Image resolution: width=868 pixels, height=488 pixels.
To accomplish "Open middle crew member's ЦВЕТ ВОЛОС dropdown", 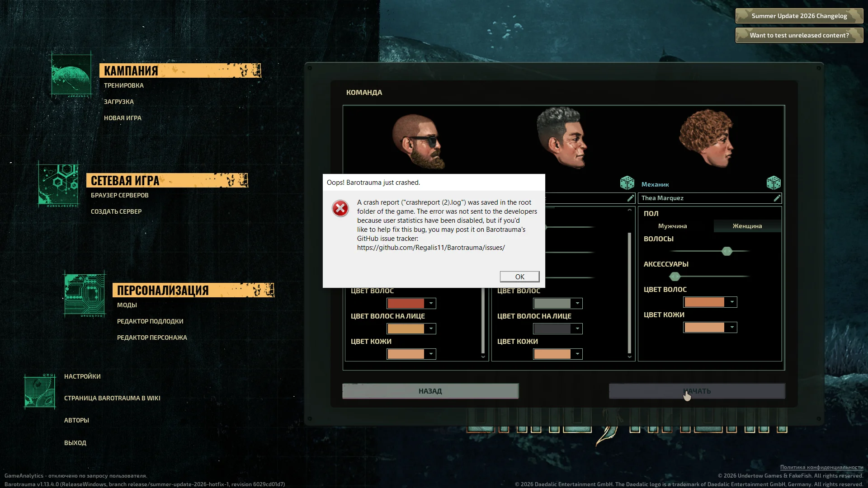I will [558, 304].
